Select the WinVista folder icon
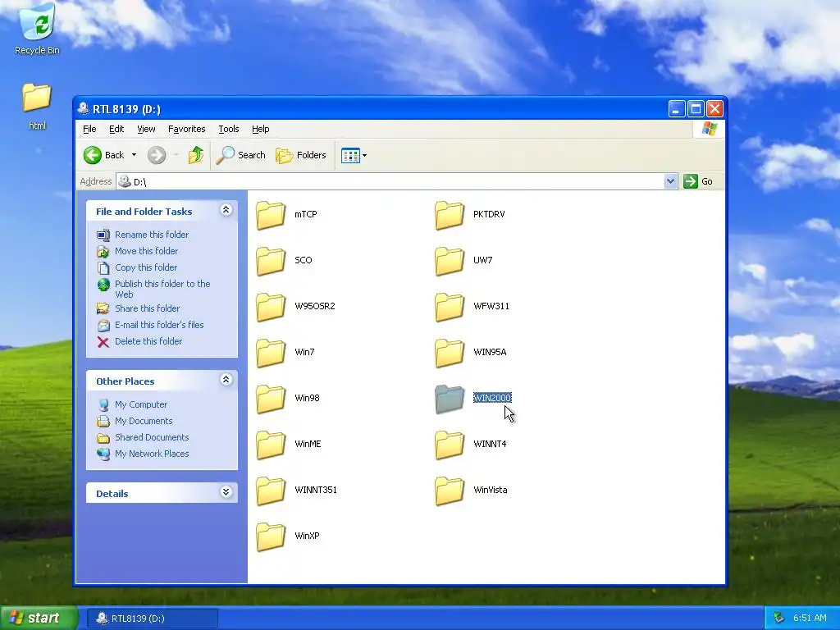This screenshot has height=630, width=840. pos(450,491)
